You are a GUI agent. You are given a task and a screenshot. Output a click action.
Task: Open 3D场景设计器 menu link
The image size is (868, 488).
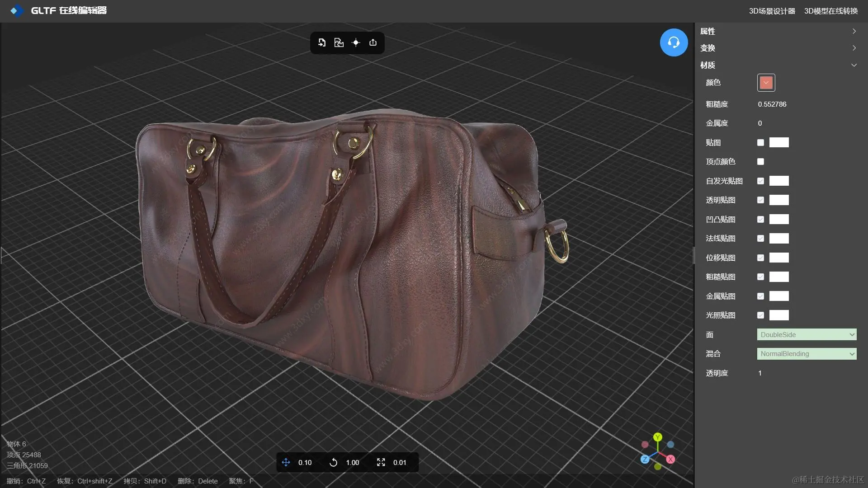772,11
